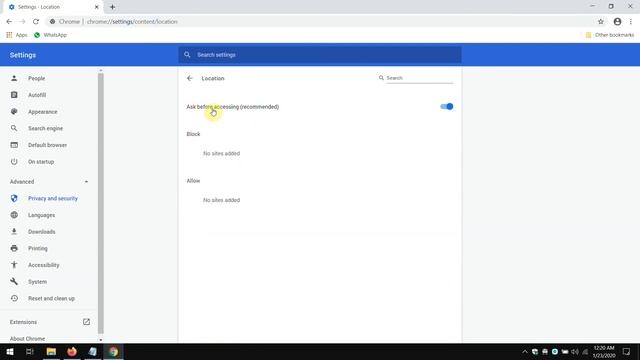640x360 pixels.
Task: Open Appearance settings section
Action: point(42,112)
